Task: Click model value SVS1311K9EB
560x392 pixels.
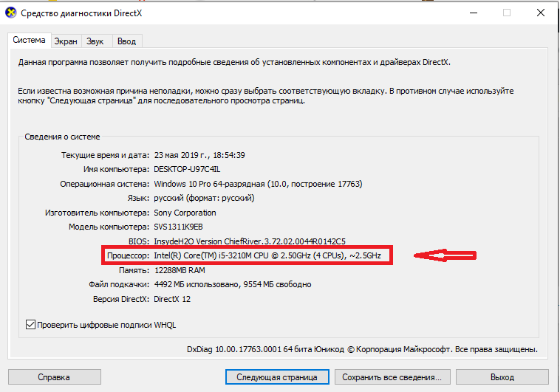Action: (178, 227)
